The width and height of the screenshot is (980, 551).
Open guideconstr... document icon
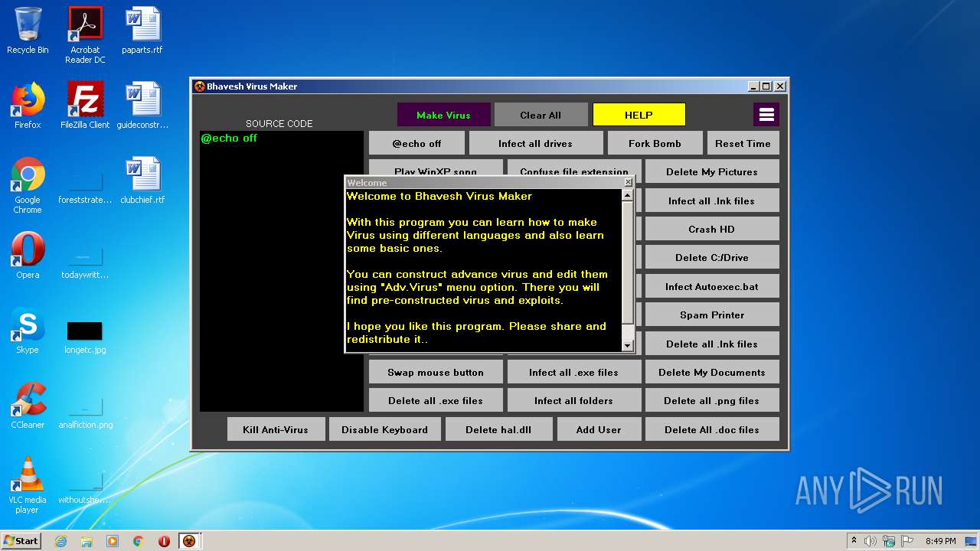pos(142,106)
